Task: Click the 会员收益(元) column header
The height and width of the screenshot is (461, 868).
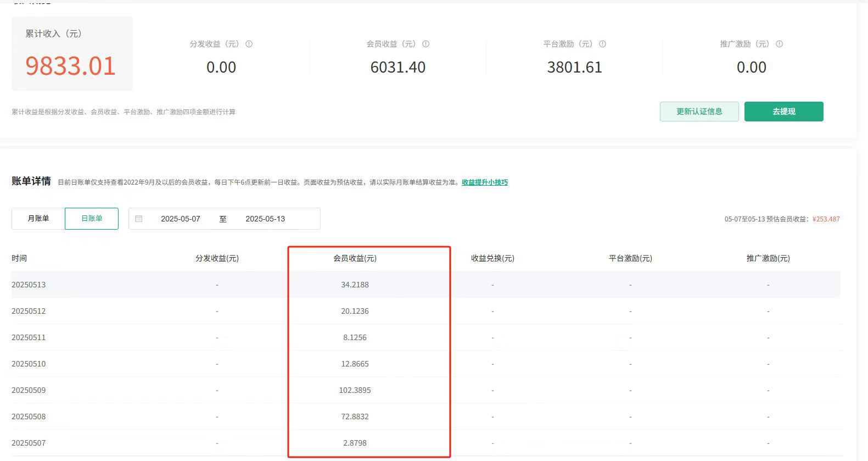Action: (355, 258)
